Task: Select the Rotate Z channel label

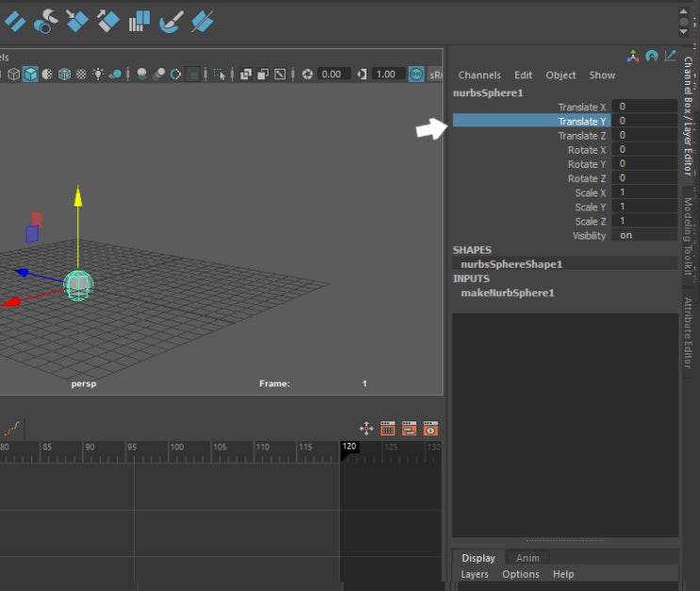Action: pyautogui.click(x=587, y=179)
